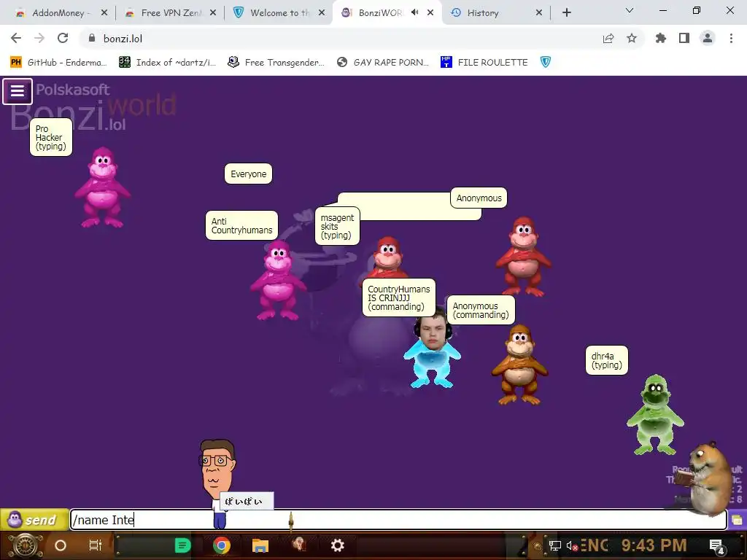
Task: Open the Chrome three-dot menu
Action: tap(731, 38)
